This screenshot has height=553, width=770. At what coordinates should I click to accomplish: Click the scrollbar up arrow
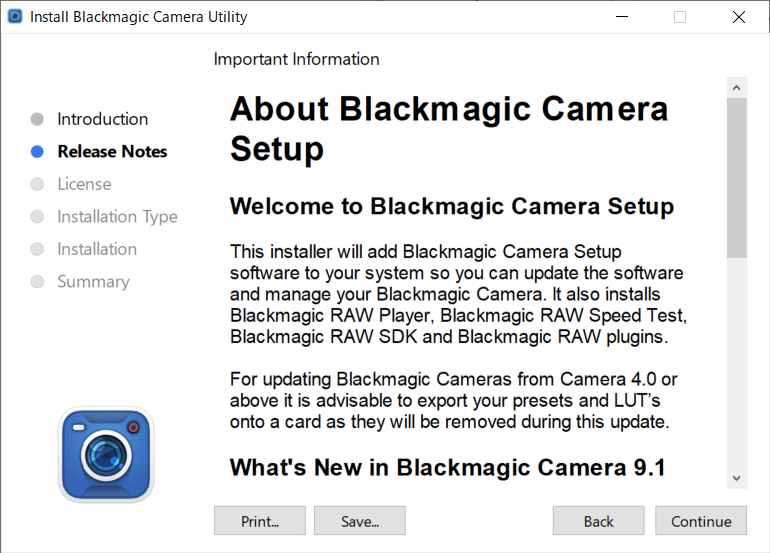(736, 88)
